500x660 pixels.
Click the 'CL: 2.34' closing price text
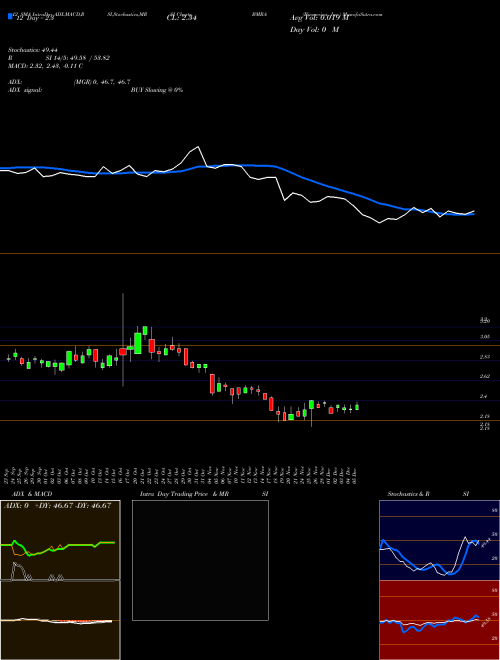point(181,18)
